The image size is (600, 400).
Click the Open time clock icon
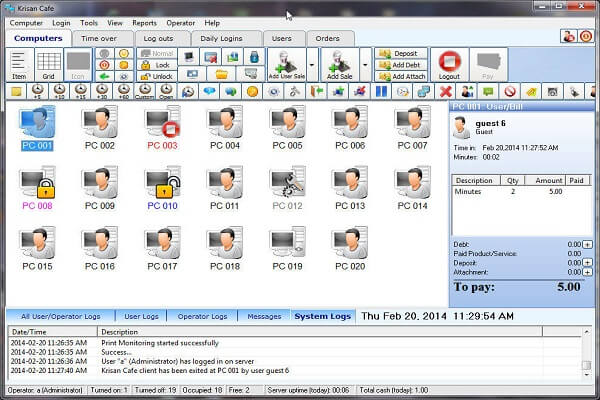(166, 92)
